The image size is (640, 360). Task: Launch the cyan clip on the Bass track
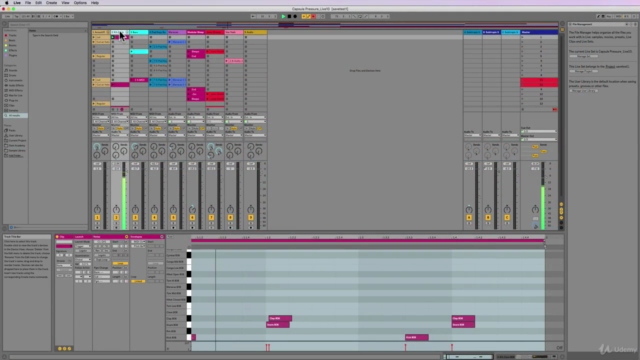132,51
